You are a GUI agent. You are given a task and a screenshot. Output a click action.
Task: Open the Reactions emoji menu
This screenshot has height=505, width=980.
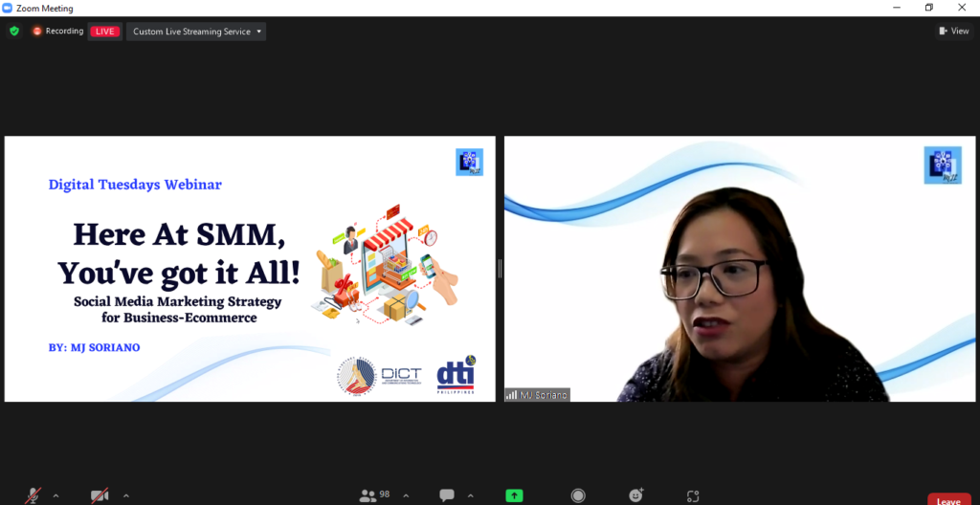pos(636,495)
